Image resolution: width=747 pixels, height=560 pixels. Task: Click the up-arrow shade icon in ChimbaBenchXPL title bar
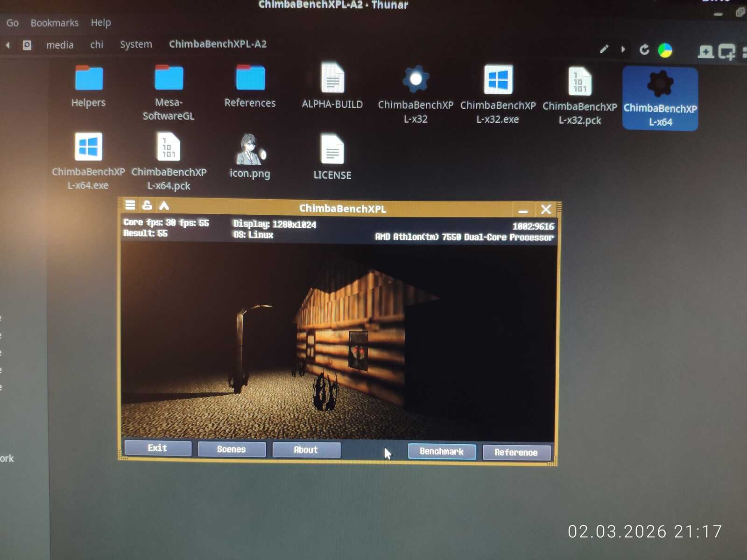(164, 205)
